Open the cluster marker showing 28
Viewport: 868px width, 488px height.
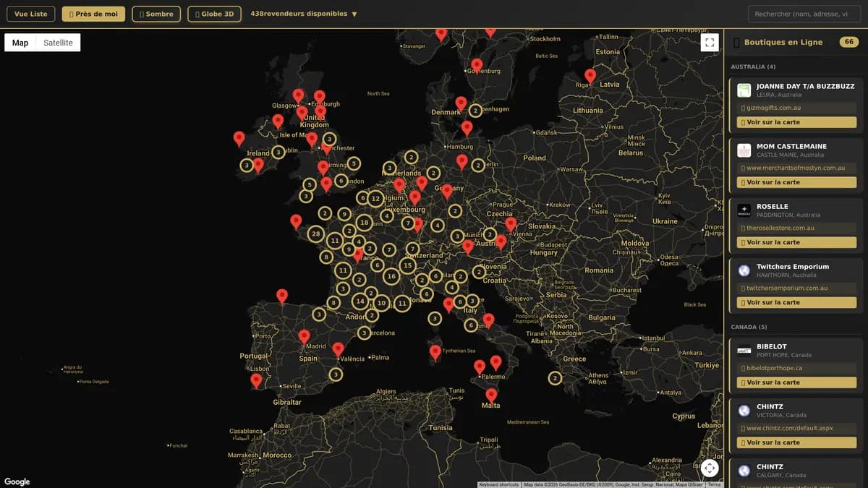click(315, 234)
